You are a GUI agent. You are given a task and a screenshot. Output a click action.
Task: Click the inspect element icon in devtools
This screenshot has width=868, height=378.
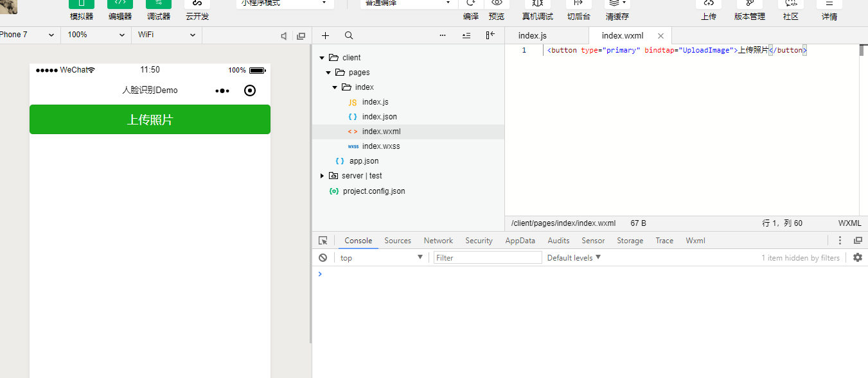(323, 241)
